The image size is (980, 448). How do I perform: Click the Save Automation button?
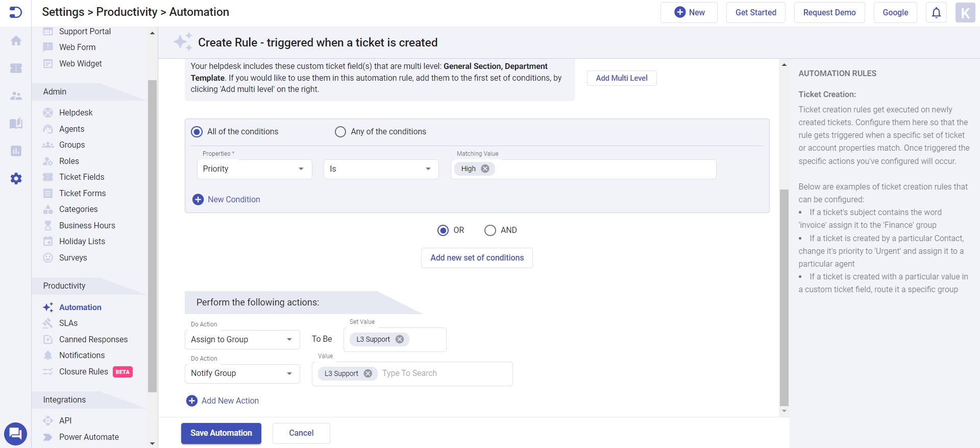click(221, 433)
